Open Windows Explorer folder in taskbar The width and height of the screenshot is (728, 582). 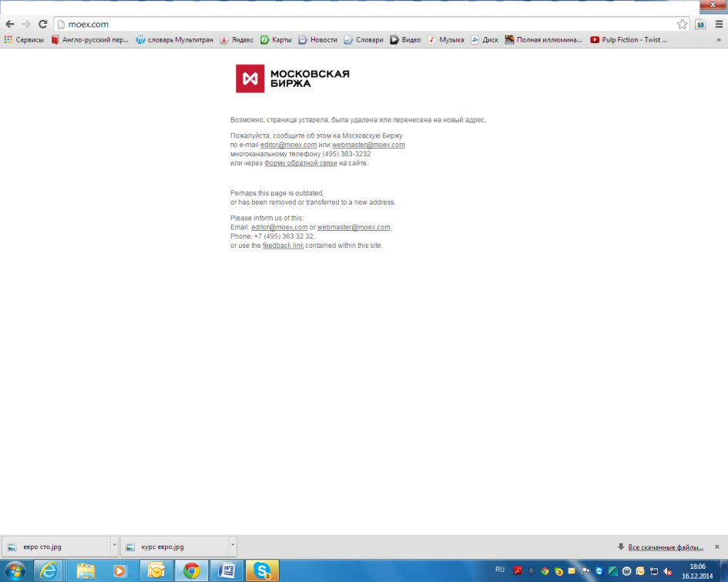[86, 571]
